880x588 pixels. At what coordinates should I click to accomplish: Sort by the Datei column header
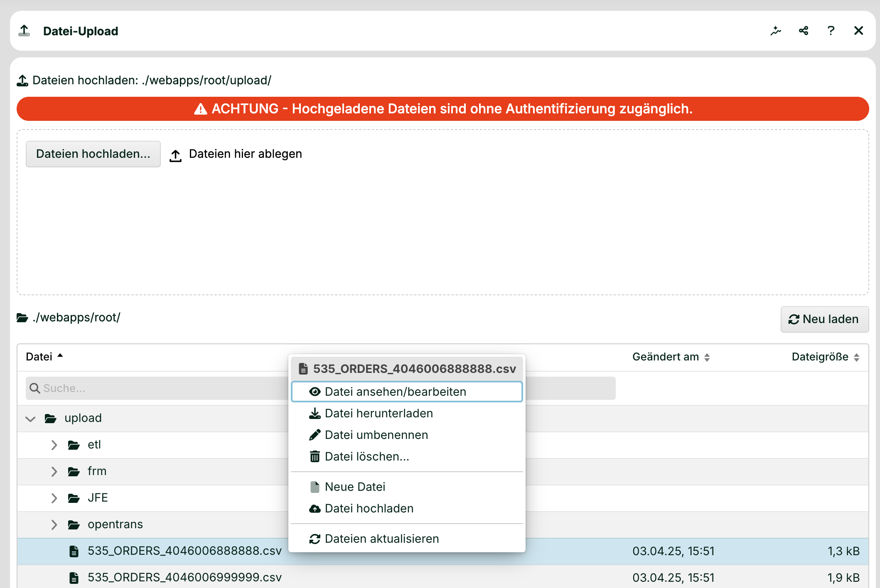point(44,357)
